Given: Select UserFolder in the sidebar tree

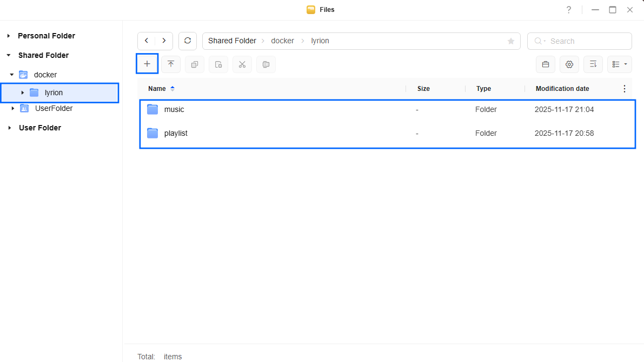Looking at the screenshot, I should point(54,108).
